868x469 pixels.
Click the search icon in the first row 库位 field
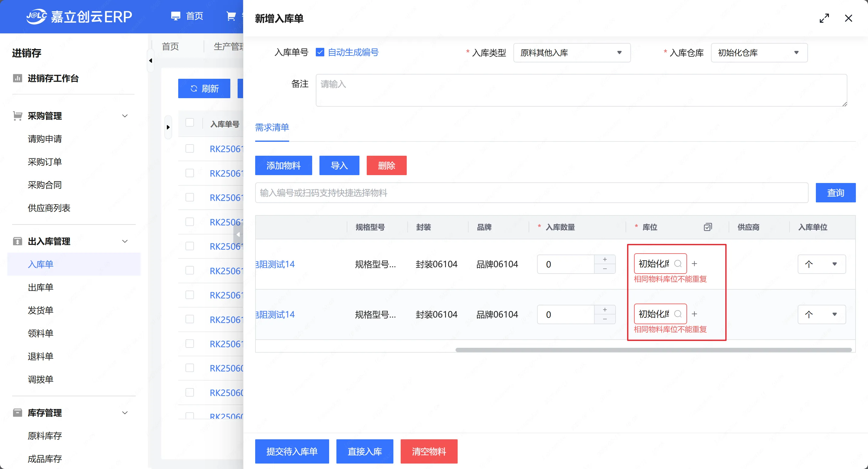pos(678,264)
